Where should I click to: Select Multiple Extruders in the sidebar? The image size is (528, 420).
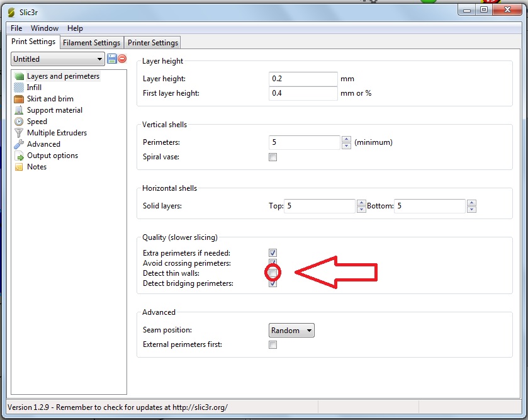click(x=57, y=133)
